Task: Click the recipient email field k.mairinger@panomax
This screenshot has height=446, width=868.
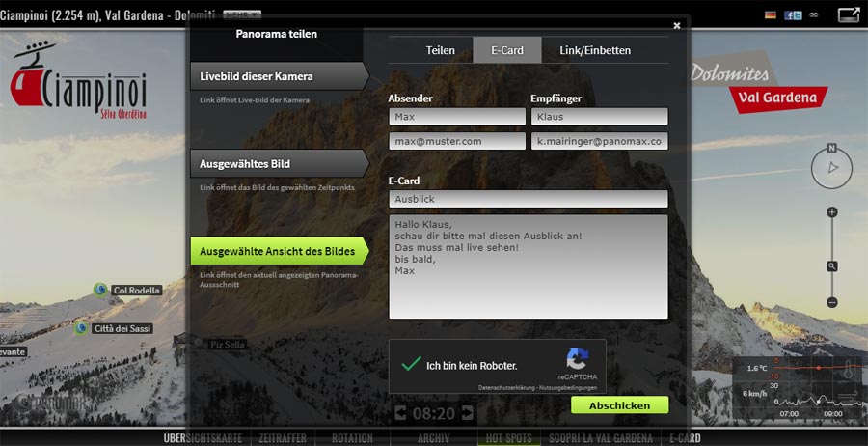Action: pos(600,141)
